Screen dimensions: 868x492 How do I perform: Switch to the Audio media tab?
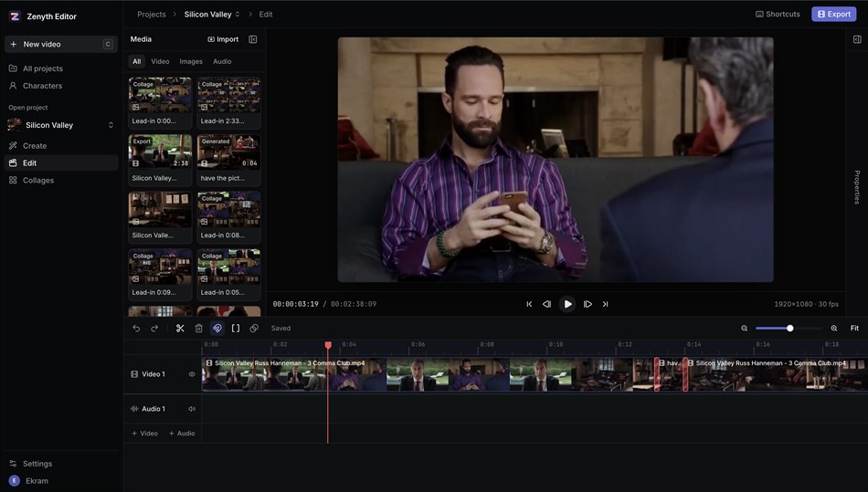(x=222, y=61)
